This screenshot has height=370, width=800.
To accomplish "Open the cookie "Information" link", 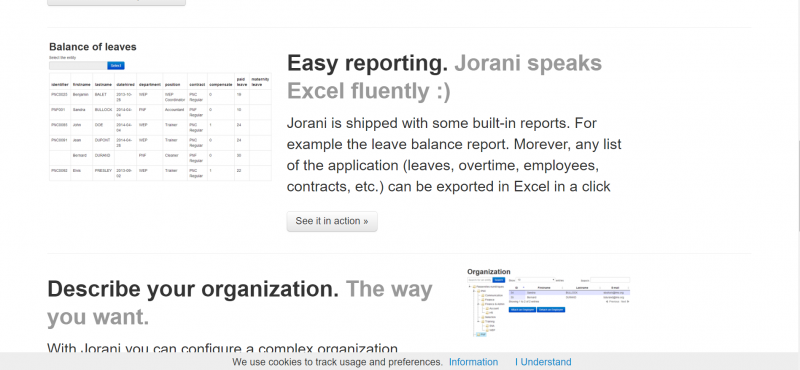I will click(473, 362).
